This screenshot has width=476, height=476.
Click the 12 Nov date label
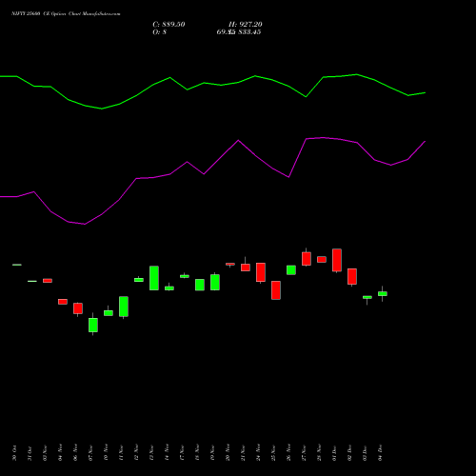coord(136,453)
